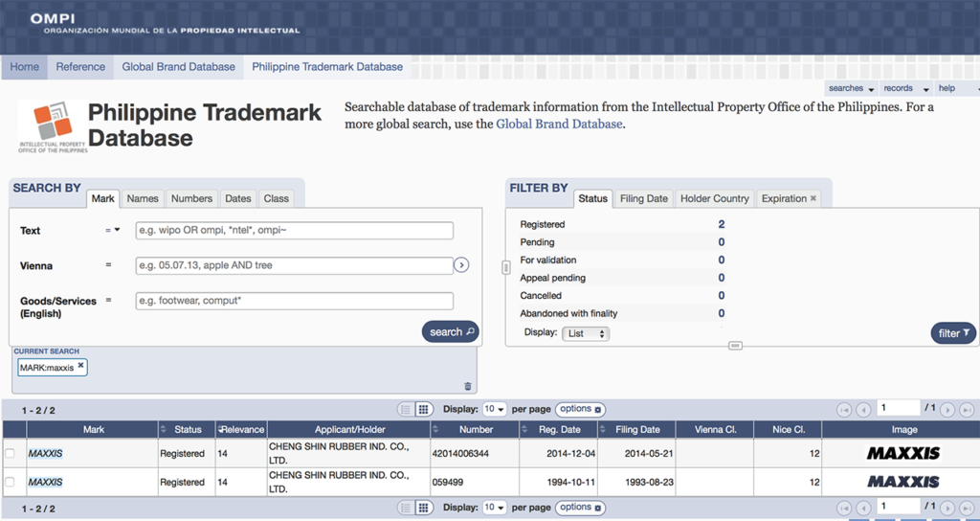Click the Philippines IP Office logo

[53, 127]
